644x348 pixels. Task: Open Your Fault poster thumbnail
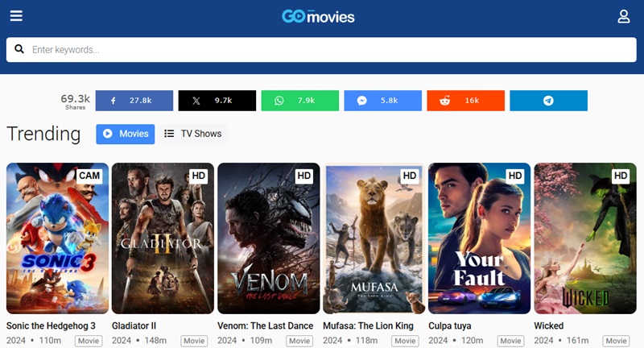[x=479, y=238]
